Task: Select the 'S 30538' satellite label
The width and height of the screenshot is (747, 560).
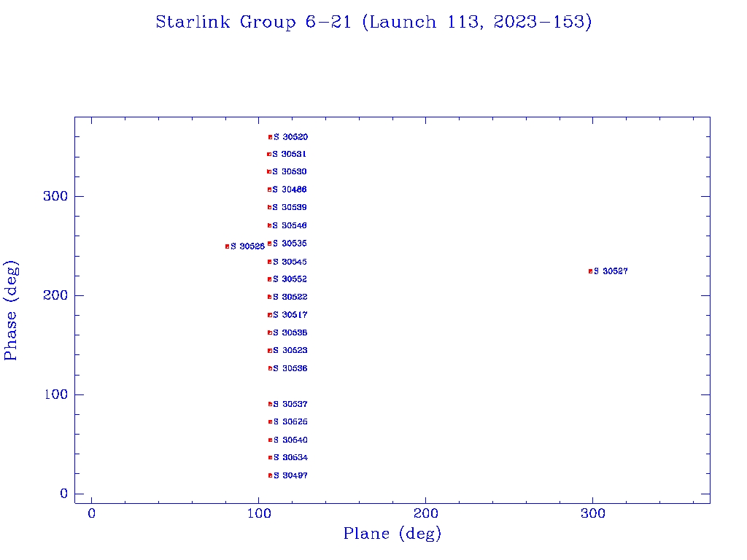Action: 290,332
